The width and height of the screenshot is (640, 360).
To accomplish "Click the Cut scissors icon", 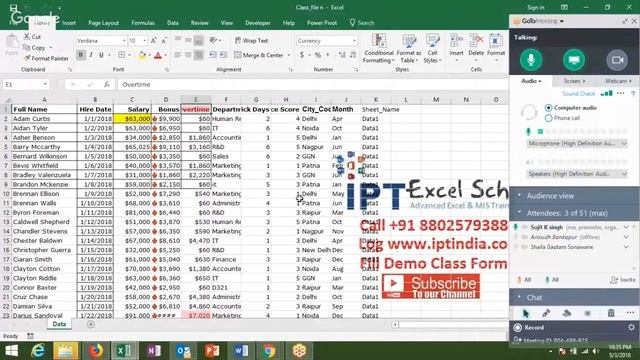I will pos(27,37).
